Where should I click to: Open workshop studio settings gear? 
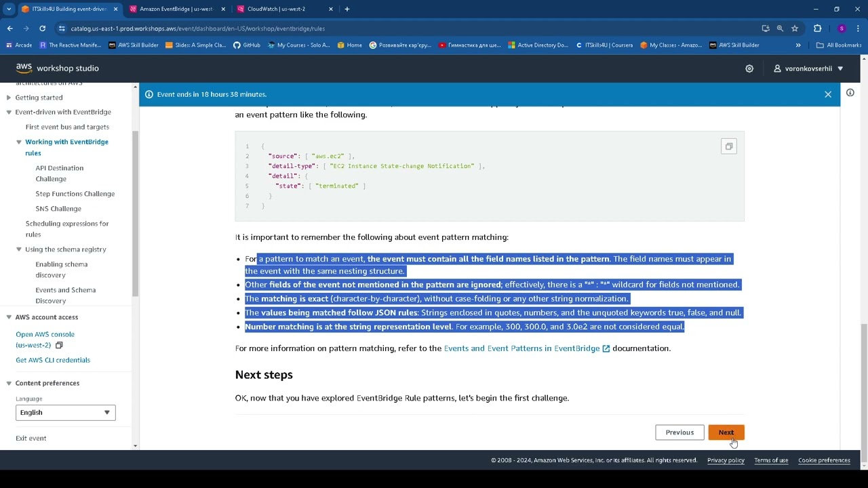(749, 68)
